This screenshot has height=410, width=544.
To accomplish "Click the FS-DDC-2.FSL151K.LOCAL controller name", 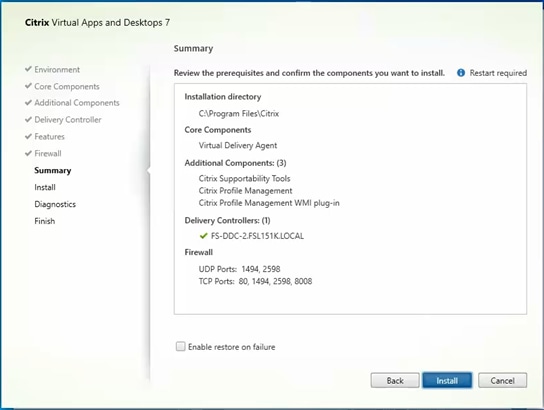I will pos(257,236).
